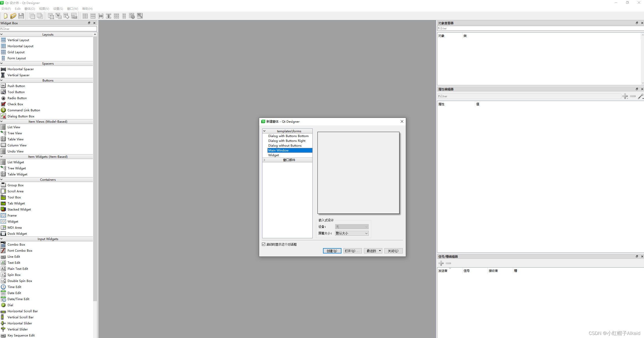
Task: Click the 打开(O)... button in dialog
Action: 352,251
